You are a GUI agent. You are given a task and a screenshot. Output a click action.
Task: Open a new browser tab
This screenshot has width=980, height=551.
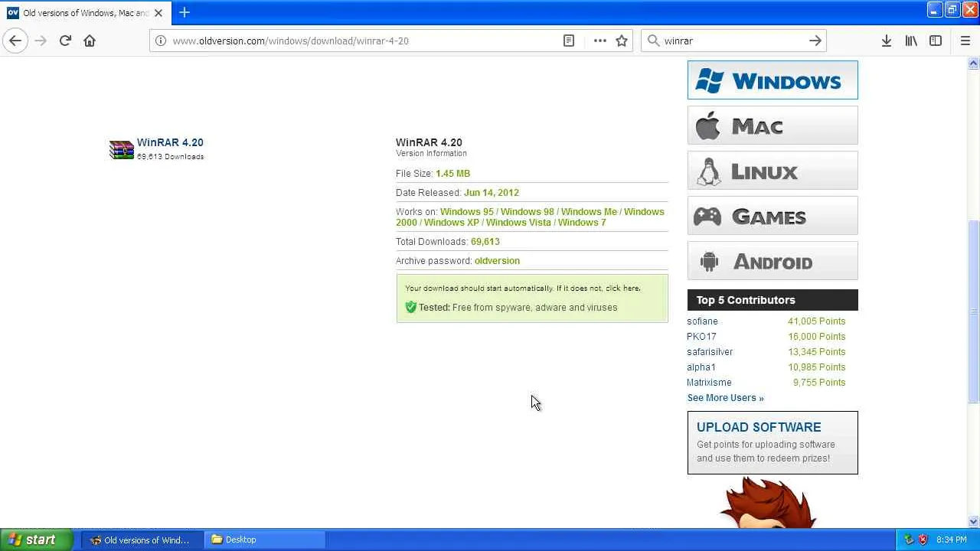click(x=185, y=12)
